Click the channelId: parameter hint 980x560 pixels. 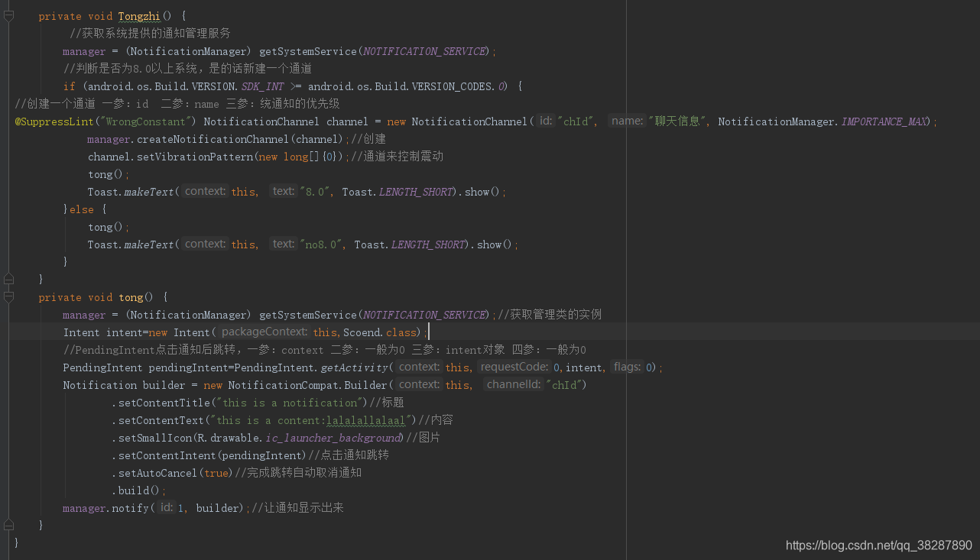[x=513, y=384]
